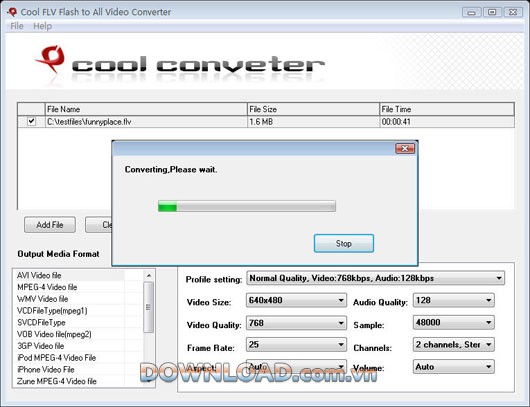Click the File Size column header
Screen dimensions: 530x407
coord(313,109)
